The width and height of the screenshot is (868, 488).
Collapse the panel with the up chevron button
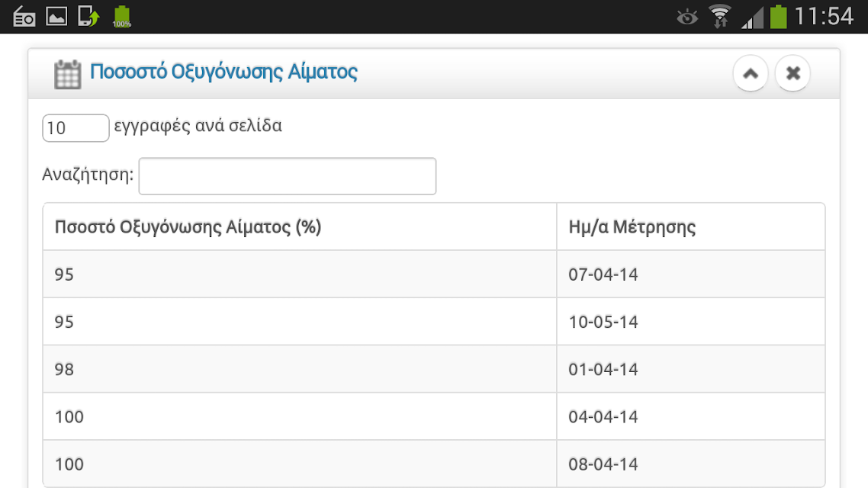(750, 73)
